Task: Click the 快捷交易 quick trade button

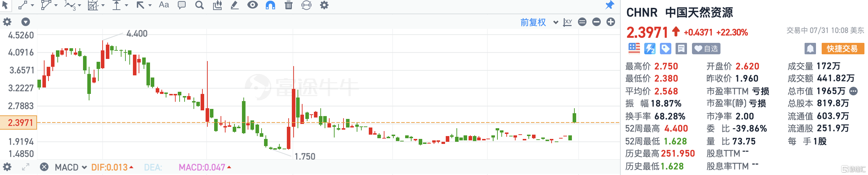Action: [843, 48]
